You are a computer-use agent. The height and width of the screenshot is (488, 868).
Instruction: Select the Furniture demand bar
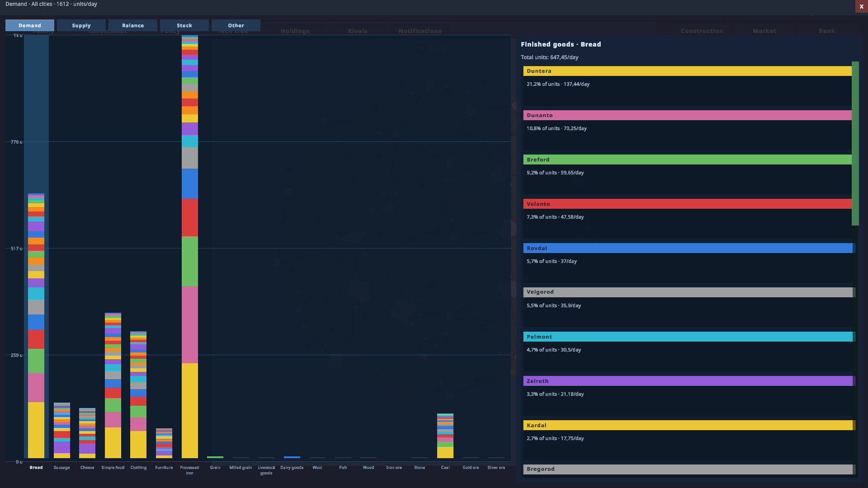[x=164, y=443]
